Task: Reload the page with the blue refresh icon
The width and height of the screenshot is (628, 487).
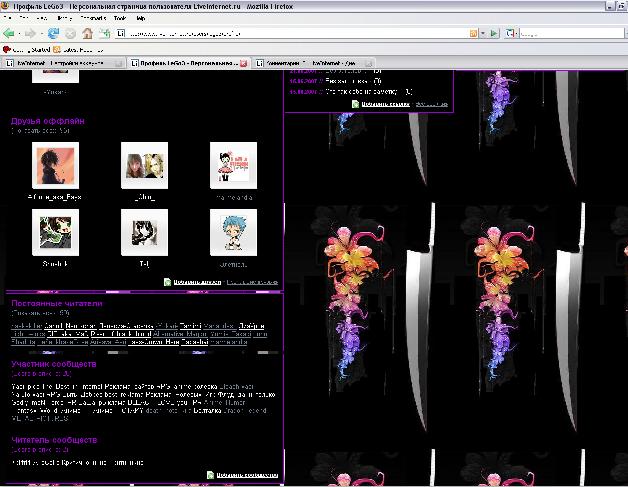Action: pyautogui.click(x=53, y=33)
